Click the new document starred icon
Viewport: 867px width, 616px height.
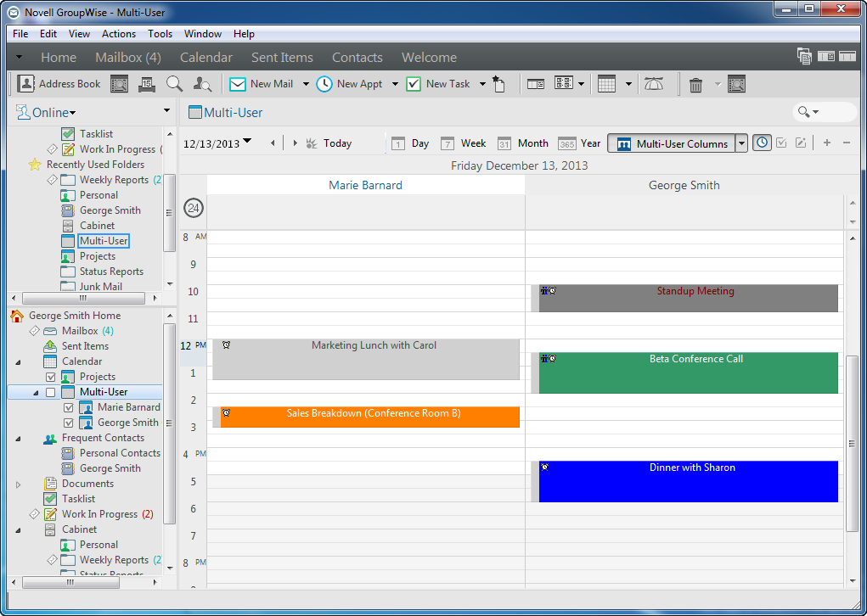(x=498, y=84)
